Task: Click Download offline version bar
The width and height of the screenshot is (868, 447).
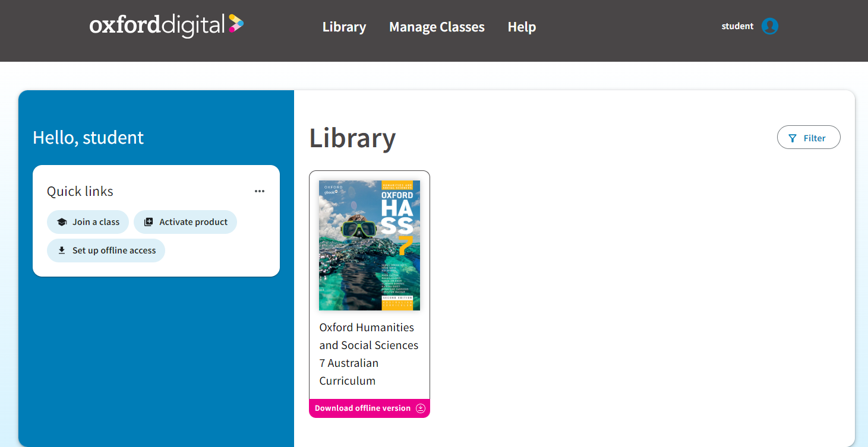Action: [x=370, y=408]
